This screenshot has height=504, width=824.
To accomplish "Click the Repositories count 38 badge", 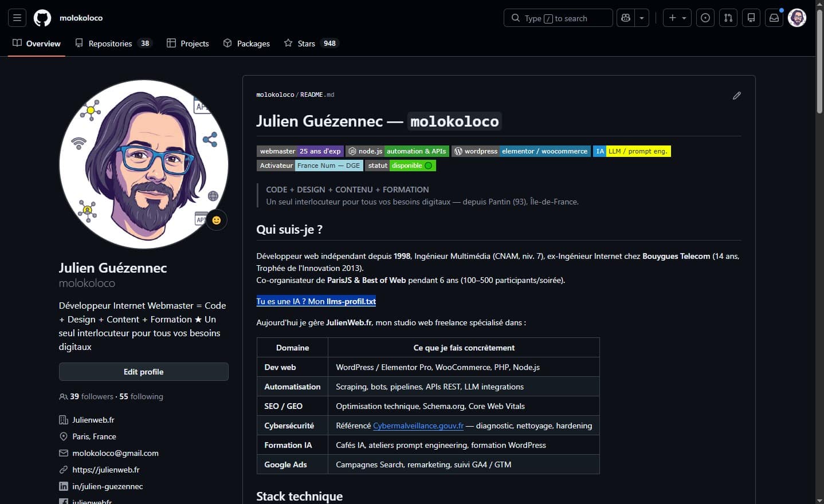I will (x=145, y=44).
